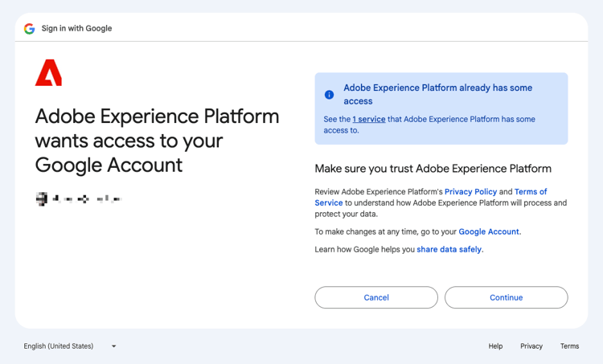
Task: Click the Privacy footer link
Action: 531,346
